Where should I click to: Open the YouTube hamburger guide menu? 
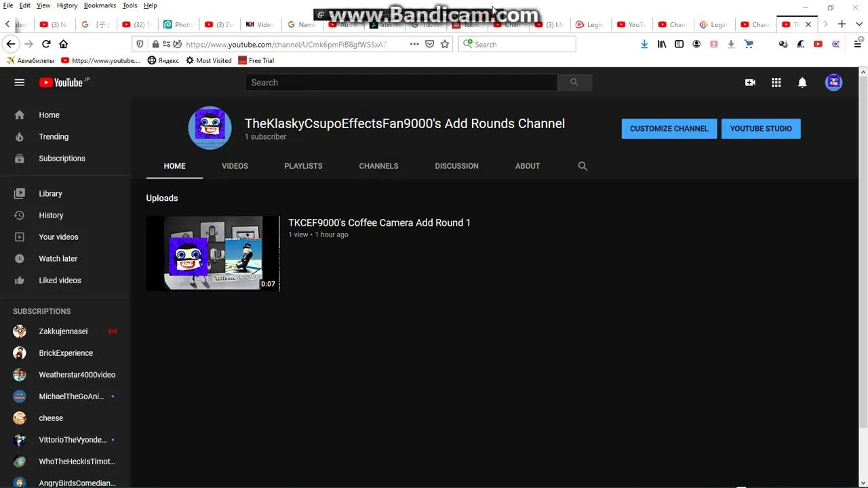tap(20, 83)
